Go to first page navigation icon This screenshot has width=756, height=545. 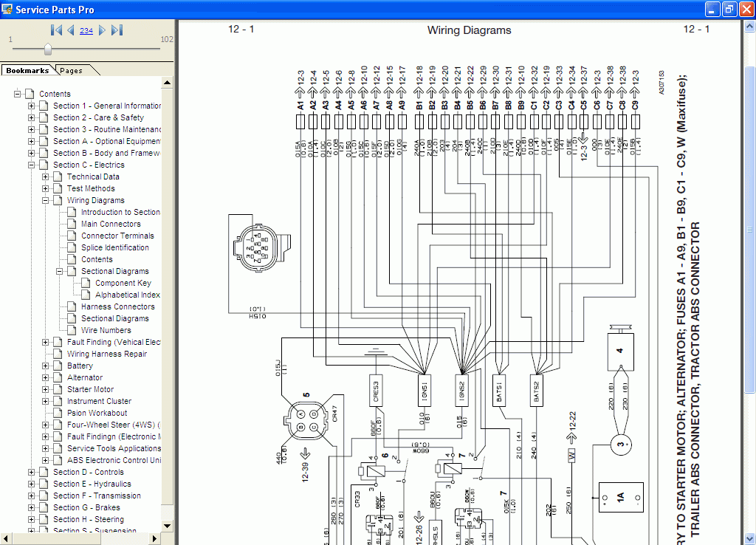click(x=56, y=30)
